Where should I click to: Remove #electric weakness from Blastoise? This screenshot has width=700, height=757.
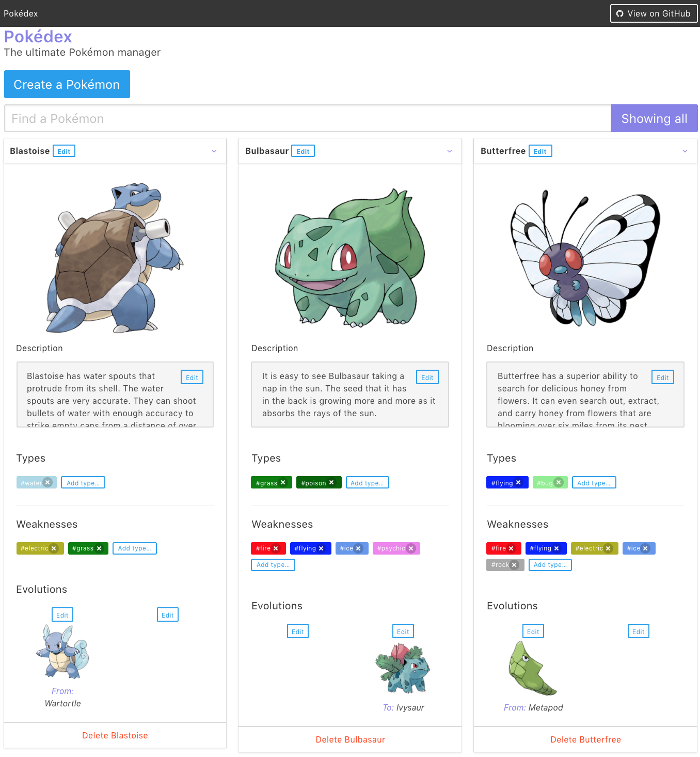(x=54, y=548)
